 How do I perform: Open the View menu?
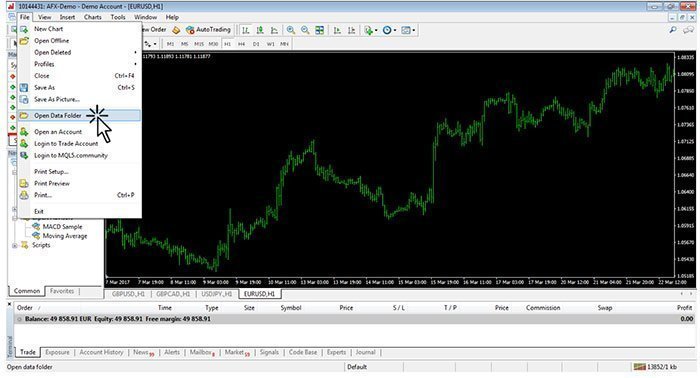pyautogui.click(x=44, y=17)
